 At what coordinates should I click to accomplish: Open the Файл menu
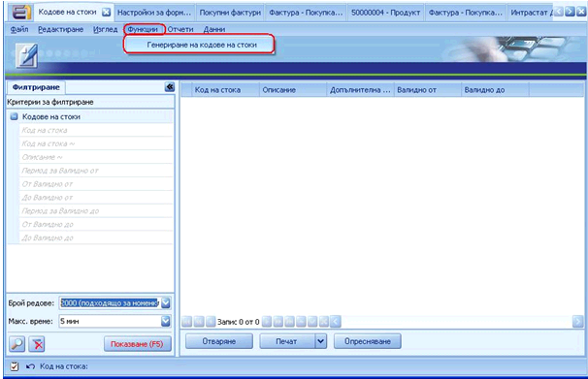(19, 29)
